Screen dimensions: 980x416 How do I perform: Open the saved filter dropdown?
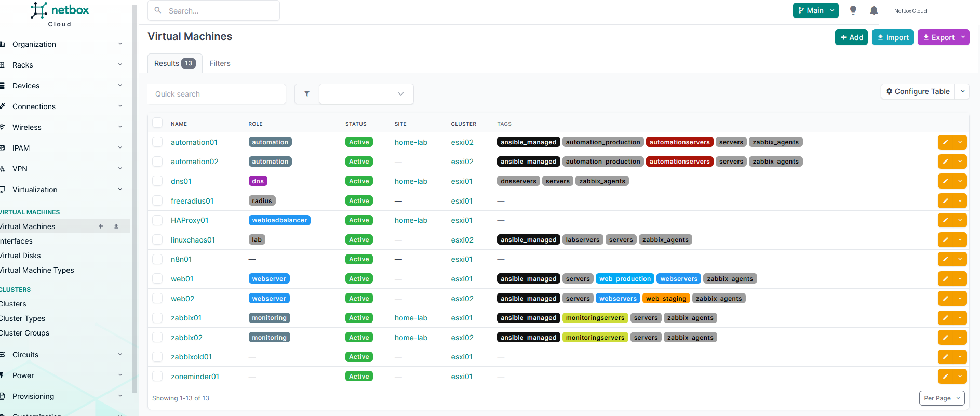[366, 94]
